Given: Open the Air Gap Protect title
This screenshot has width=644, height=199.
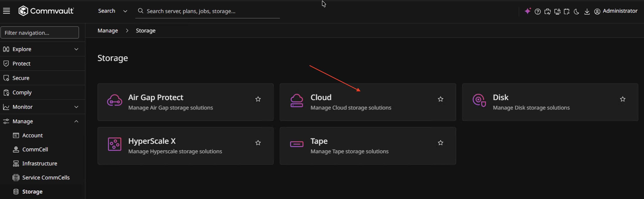Looking at the screenshot, I should click(x=156, y=97).
